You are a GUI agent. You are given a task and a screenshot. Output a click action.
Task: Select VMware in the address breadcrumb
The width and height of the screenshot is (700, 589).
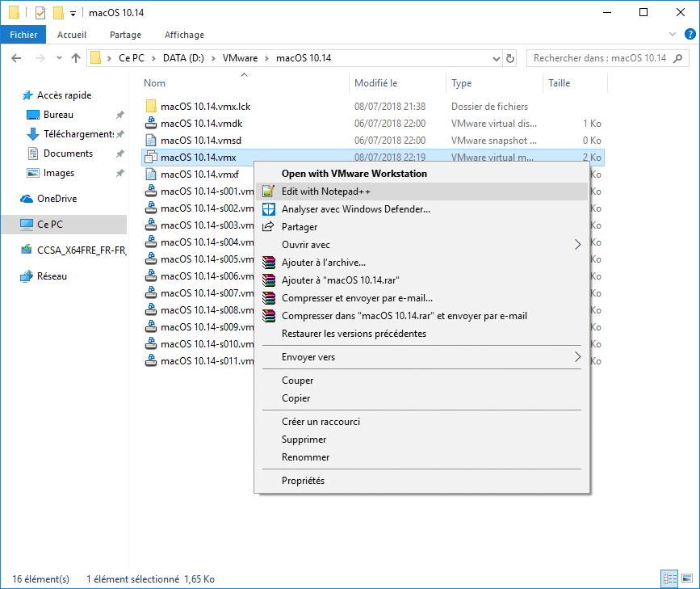click(240, 58)
